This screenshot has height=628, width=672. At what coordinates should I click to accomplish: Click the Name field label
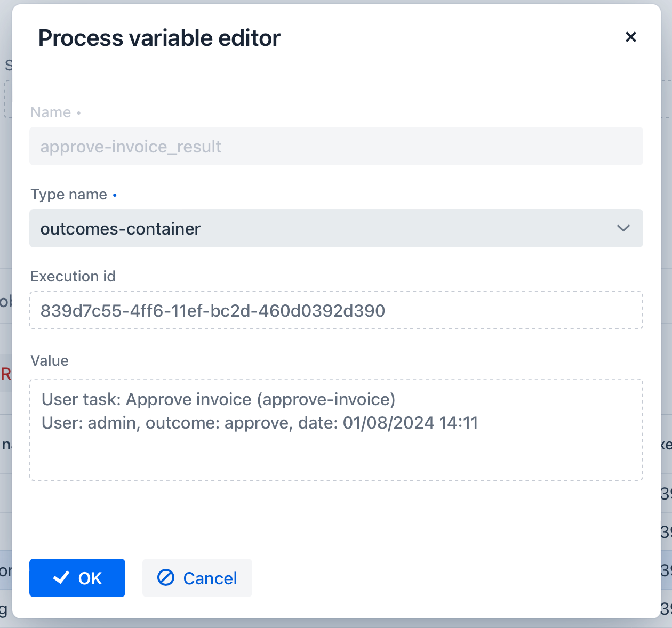tap(51, 112)
